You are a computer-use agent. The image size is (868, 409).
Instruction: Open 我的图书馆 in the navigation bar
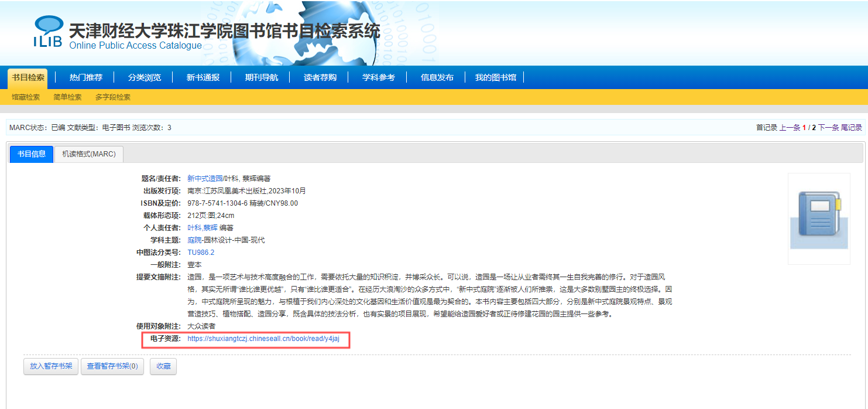(495, 77)
